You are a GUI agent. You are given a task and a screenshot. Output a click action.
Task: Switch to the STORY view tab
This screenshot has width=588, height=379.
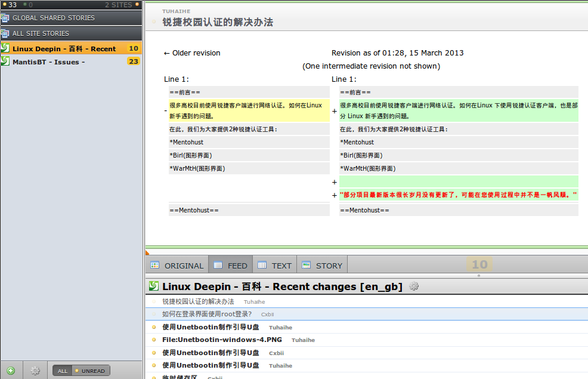[322, 265]
